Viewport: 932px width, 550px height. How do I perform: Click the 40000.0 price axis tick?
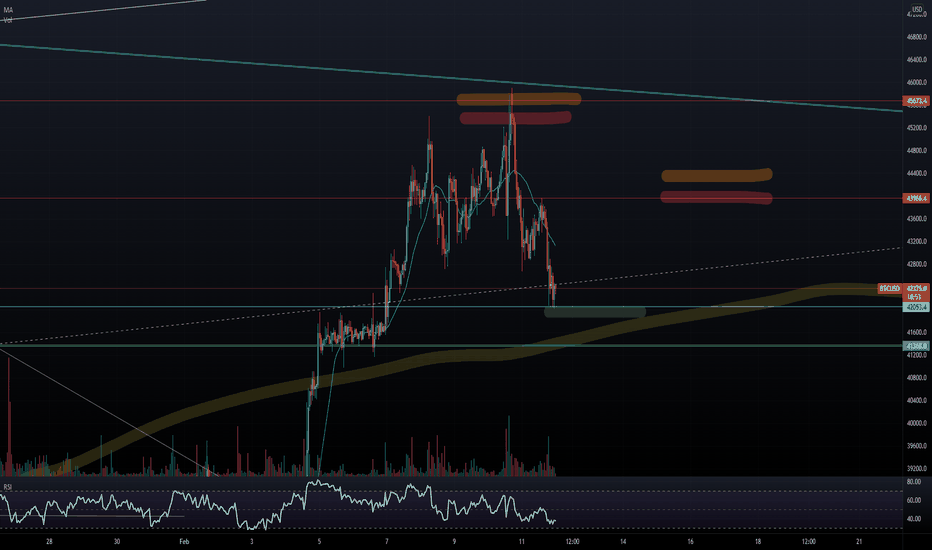click(916, 423)
